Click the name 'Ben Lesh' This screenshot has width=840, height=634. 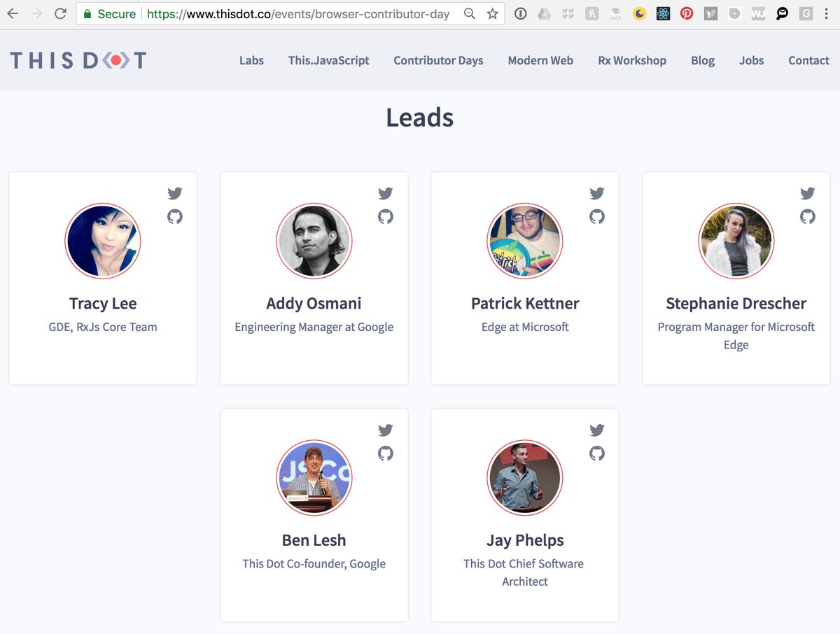(x=314, y=540)
